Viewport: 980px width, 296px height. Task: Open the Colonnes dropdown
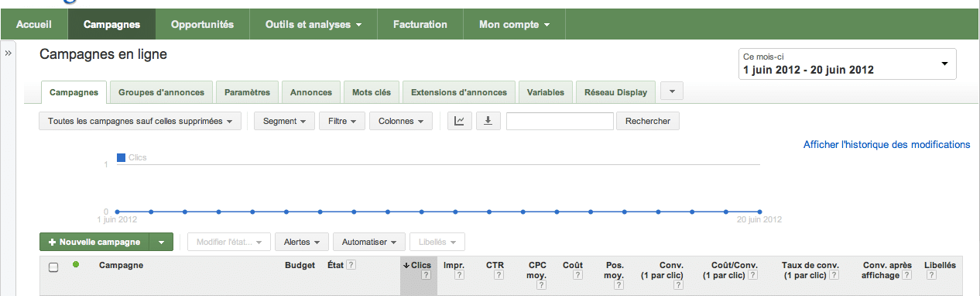click(401, 121)
